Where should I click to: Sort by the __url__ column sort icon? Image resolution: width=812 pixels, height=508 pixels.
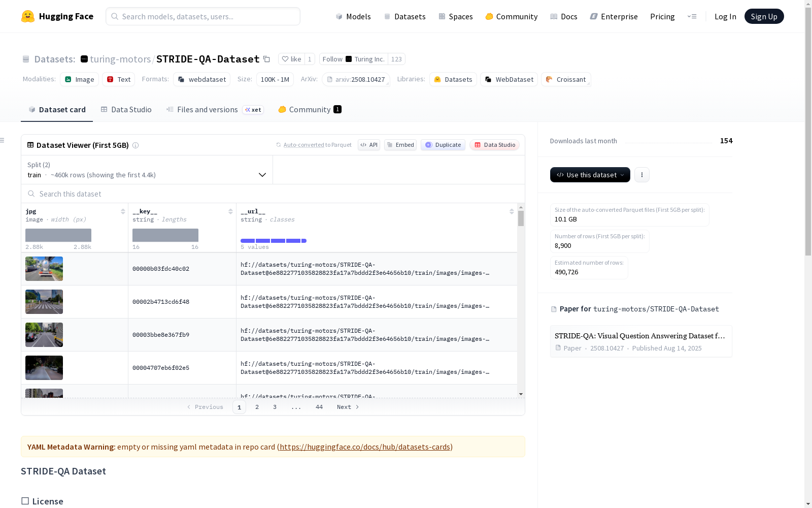(x=512, y=211)
